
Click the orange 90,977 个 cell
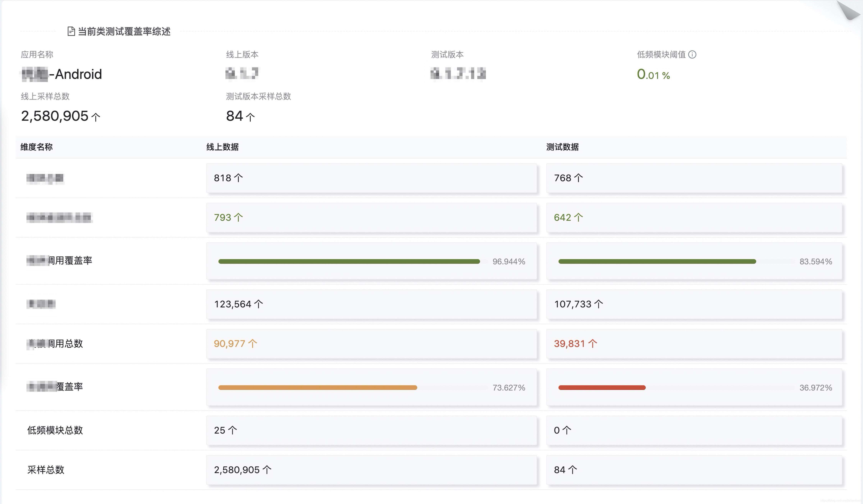pyautogui.click(x=372, y=344)
